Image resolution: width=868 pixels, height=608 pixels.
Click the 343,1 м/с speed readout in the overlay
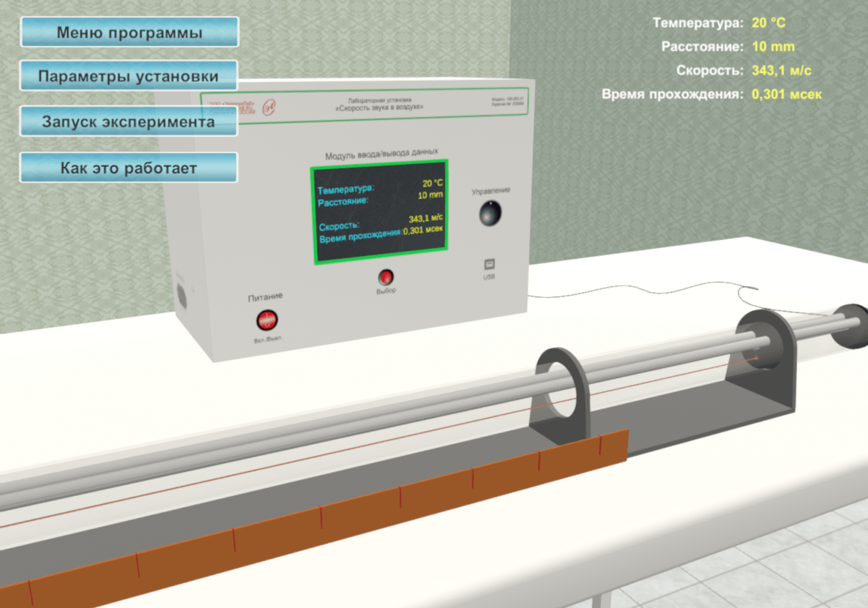coord(781,71)
